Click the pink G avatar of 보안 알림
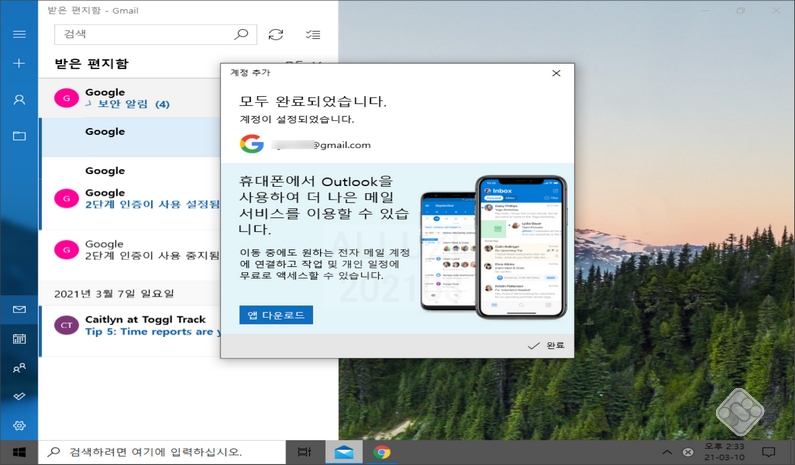This screenshot has width=795, height=465. coord(66,98)
